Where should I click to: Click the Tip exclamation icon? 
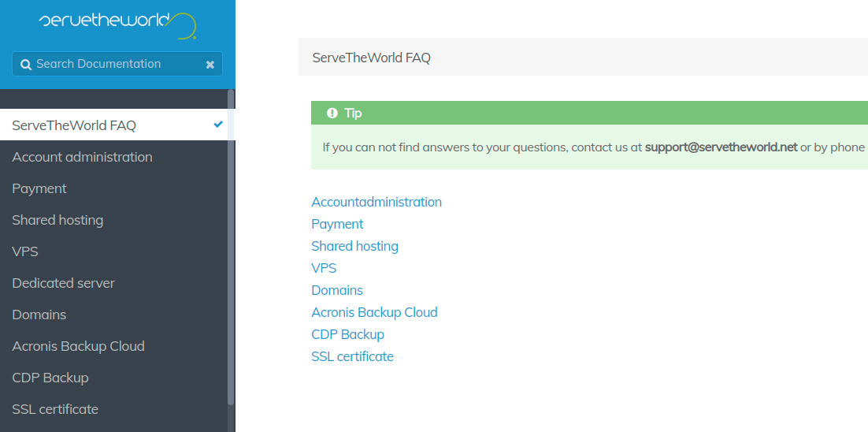pos(332,113)
